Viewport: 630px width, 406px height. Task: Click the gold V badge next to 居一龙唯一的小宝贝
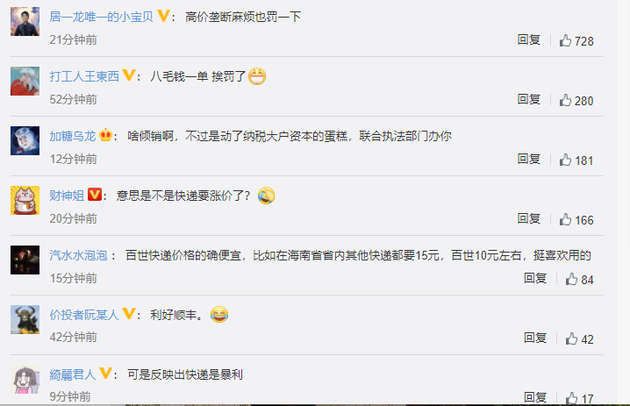click(163, 16)
